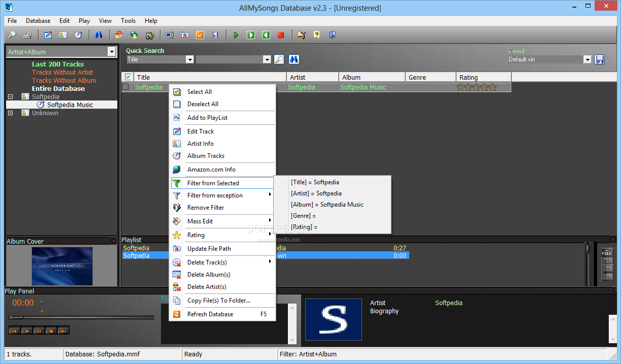This screenshot has height=364, width=621.
Task: Collapse the Softpedia artist tree node
Action: click(x=11, y=96)
